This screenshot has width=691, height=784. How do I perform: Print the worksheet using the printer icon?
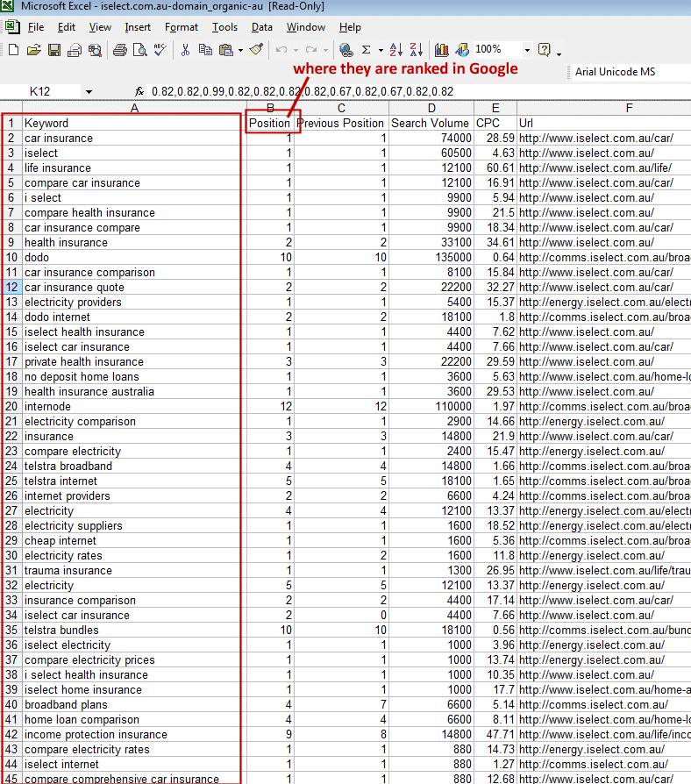coord(120,49)
